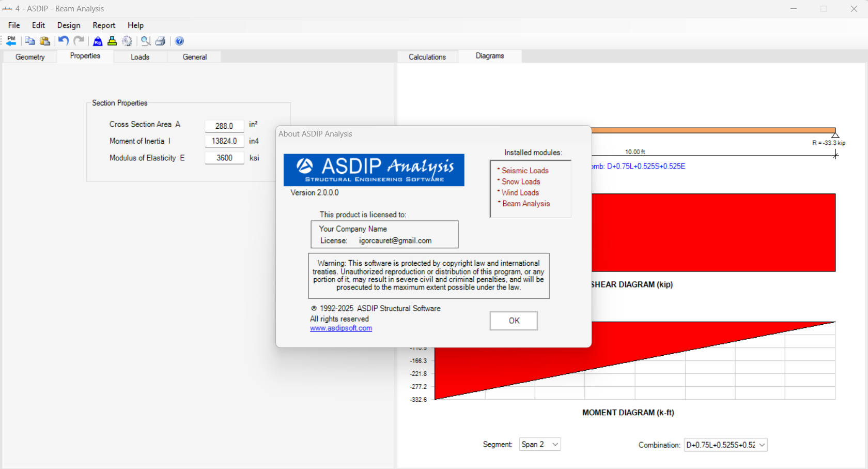Open print preview from the toolbar
The image size is (868, 469).
tap(146, 41)
